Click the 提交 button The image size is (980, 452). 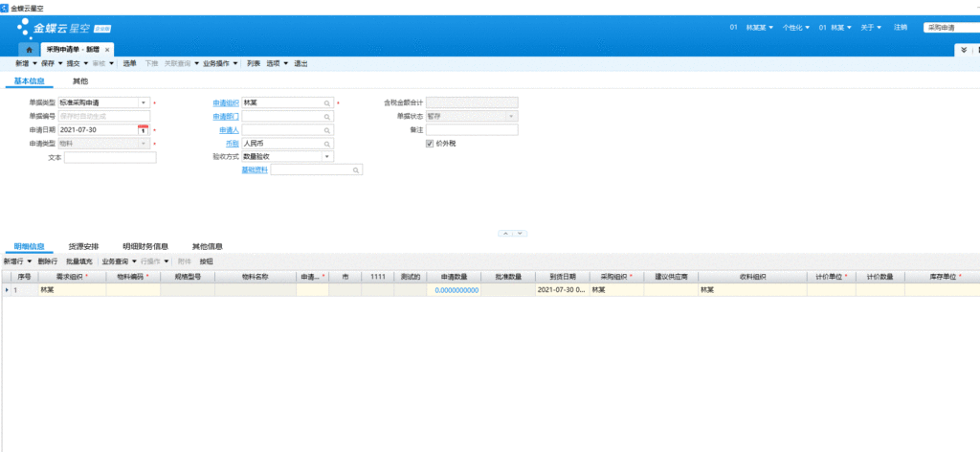[x=73, y=64]
